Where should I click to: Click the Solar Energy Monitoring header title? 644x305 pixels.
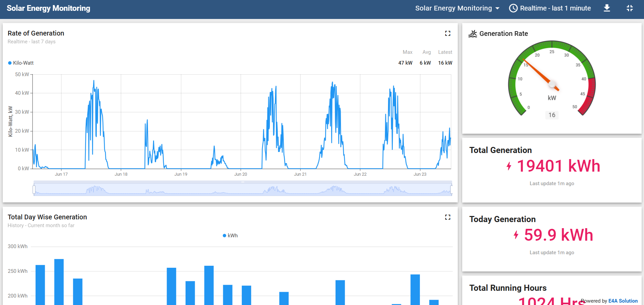[48, 8]
